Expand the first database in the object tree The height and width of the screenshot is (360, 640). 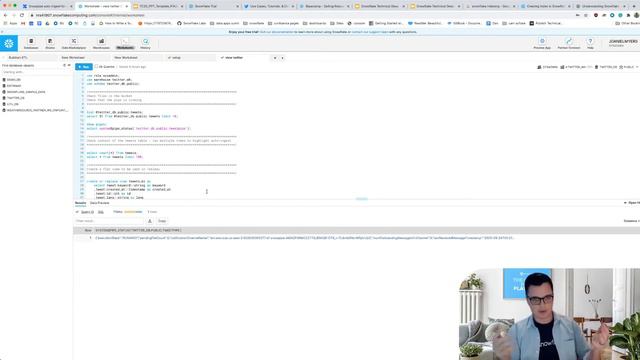point(13,80)
